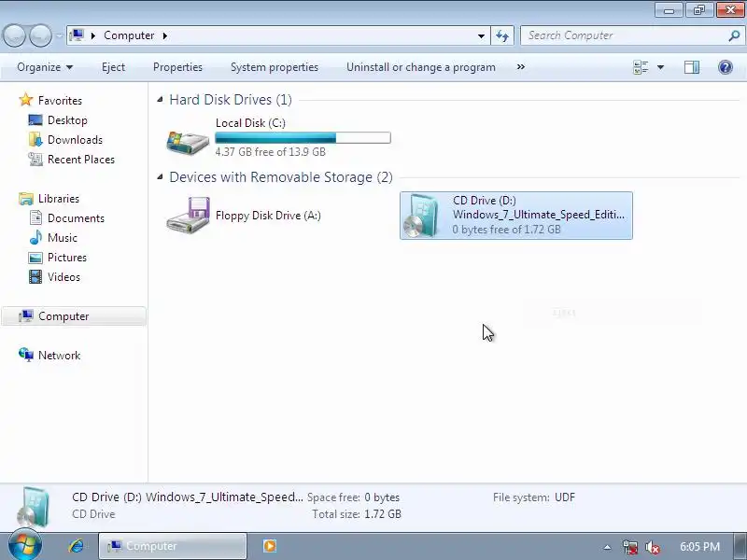Open the Pictures library
The height and width of the screenshot is (560, 747).
coord(67,258)
